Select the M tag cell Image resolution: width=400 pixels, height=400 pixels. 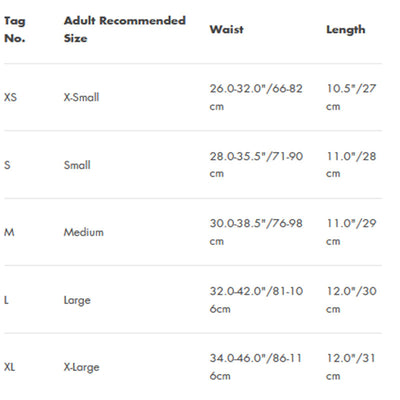[9, 232]
